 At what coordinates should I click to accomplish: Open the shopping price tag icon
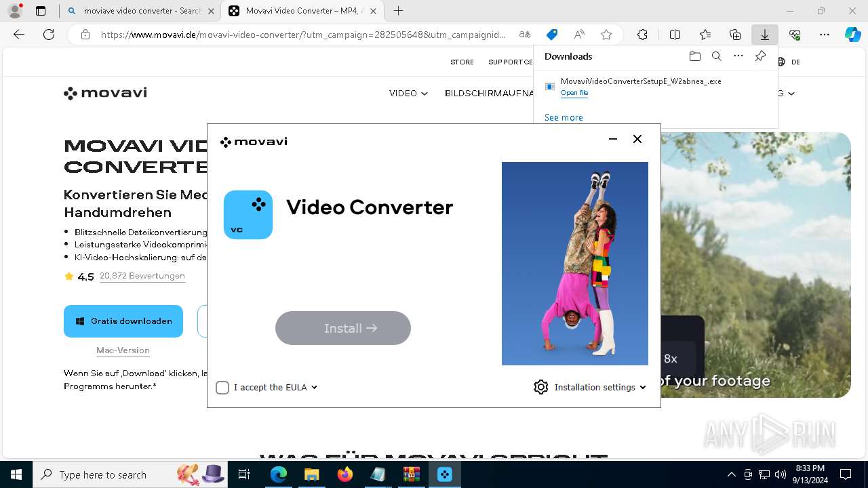click(552, 35)
